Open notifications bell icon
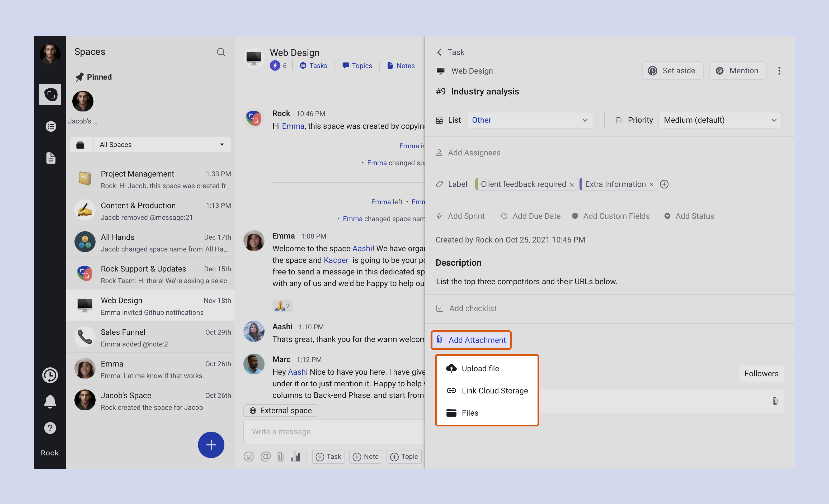 coord(50,401)
